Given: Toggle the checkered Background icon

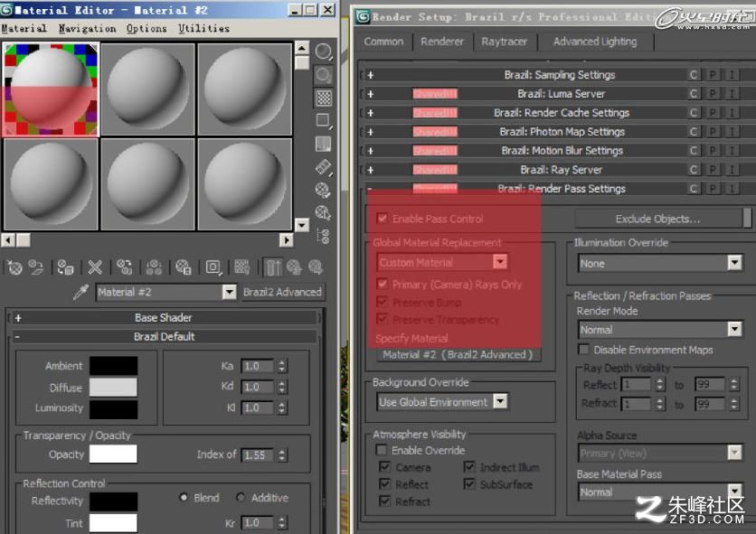Looking at the screenshot, I should tap(323, 98).
